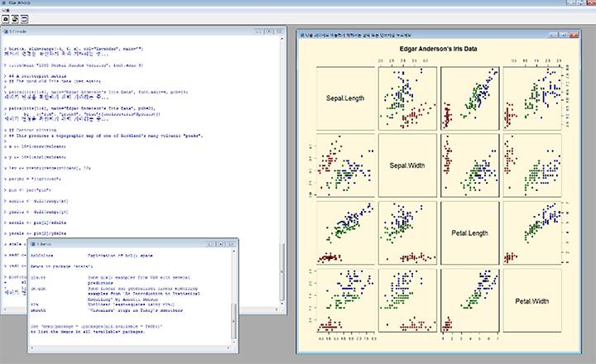Minimize the R Demos window

(x=213, y=244)
